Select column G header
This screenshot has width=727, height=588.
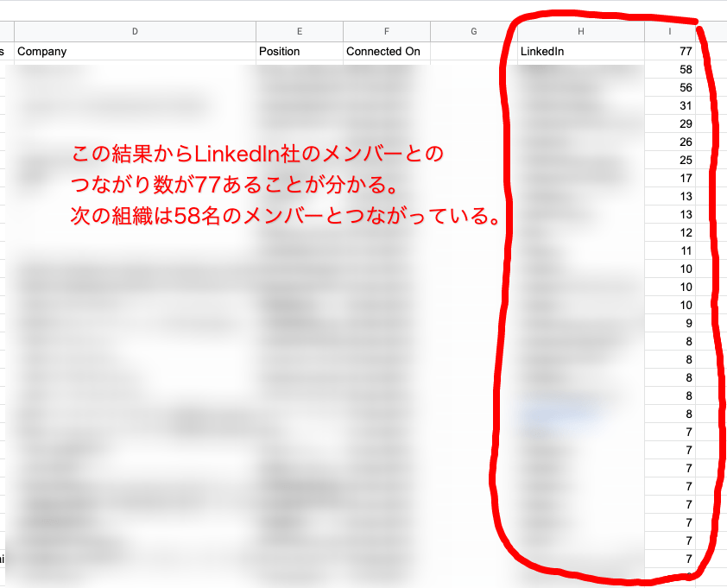point(474,32)
